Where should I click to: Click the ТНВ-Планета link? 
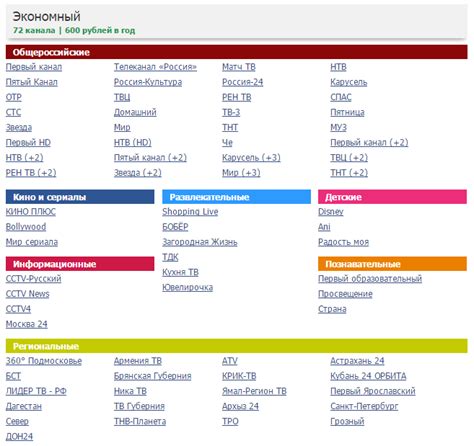pos(140,422)
